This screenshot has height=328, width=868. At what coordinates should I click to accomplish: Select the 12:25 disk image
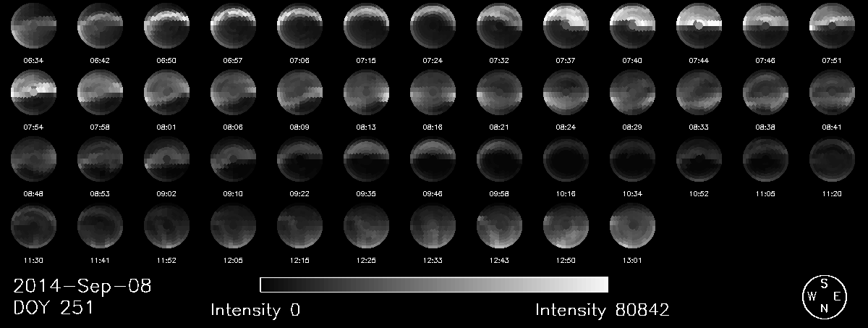[366, 227]
